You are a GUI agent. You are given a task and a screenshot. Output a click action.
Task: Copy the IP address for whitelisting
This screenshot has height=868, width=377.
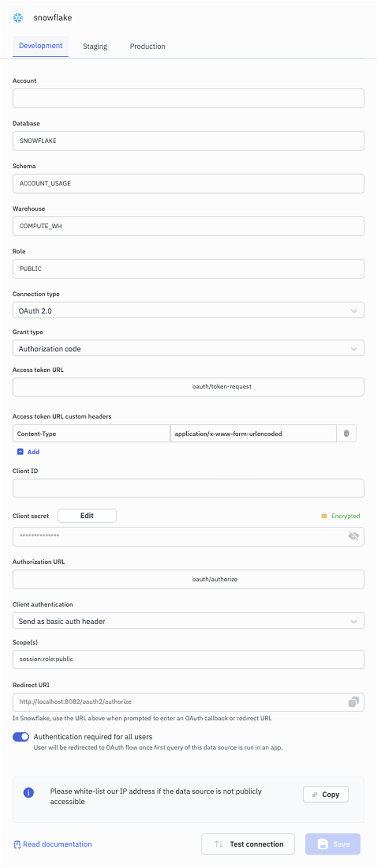pos(326,794)
